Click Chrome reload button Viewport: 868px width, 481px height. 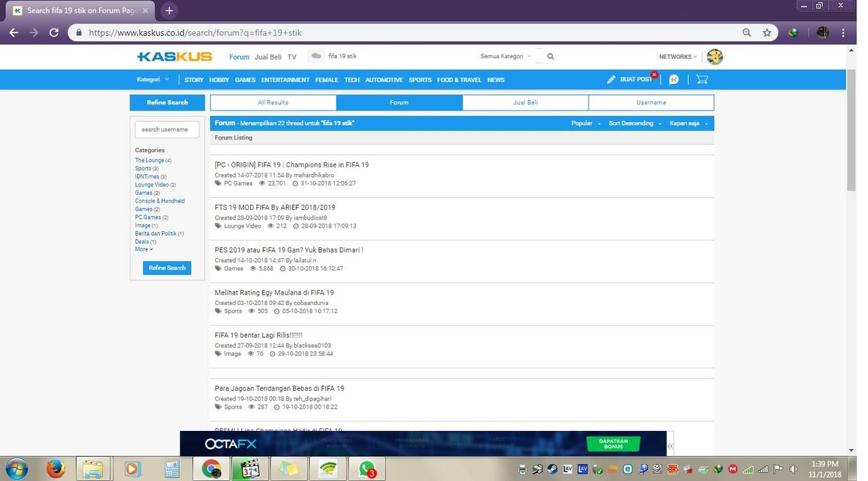point(54,33)
